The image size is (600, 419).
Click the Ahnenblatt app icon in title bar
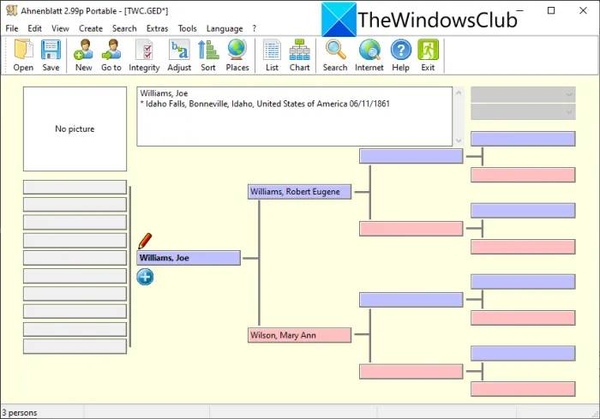point(11,11)
